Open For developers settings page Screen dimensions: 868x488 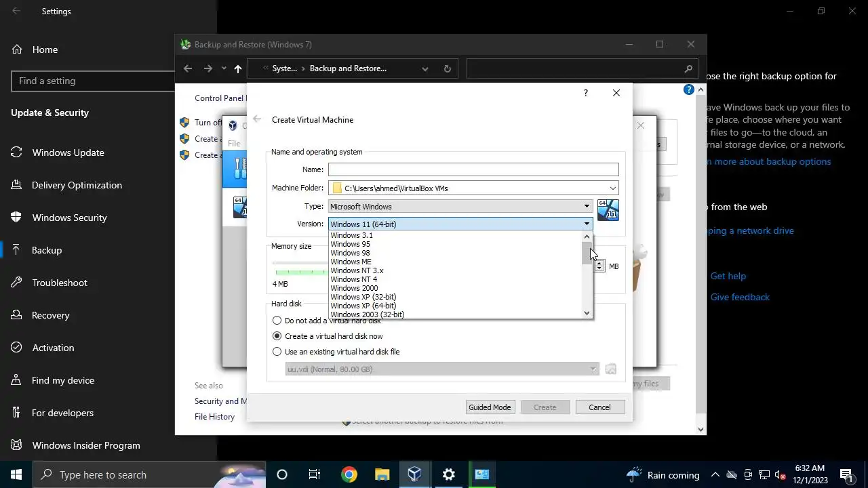[x=62, y=413]
